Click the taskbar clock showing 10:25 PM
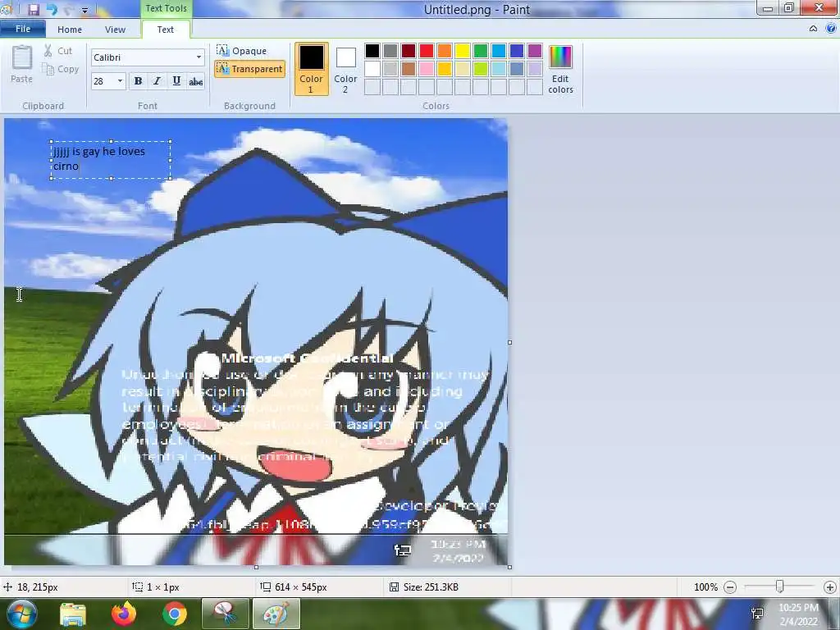The image size is (840, 630). 798,614
